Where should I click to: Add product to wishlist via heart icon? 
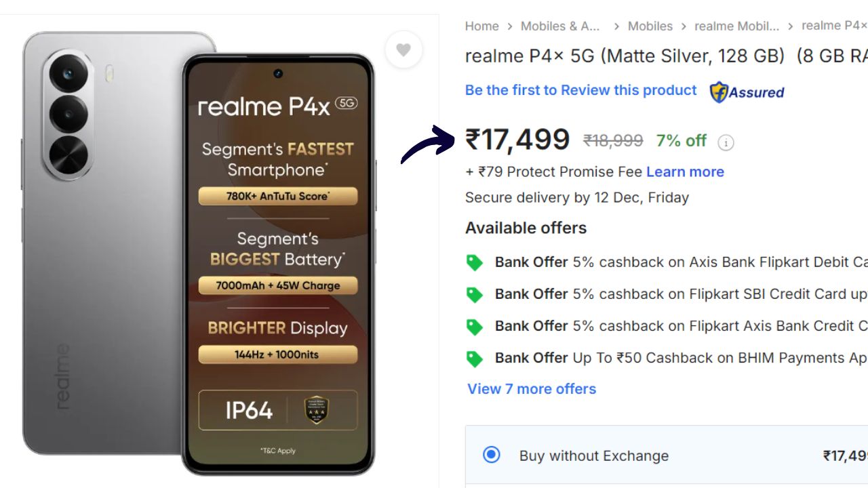point(403,49)
